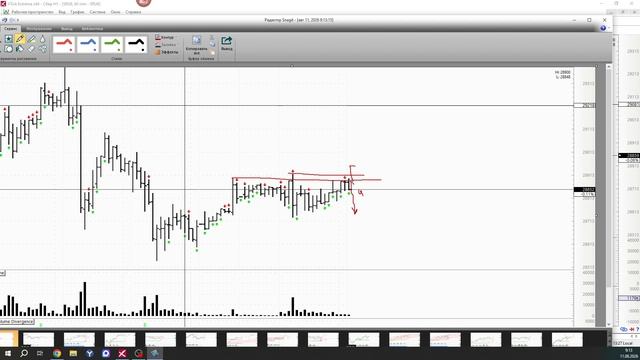Apply the blue pen line style
Viewport: 640px width, 360px height.
(x=88, y=44)
